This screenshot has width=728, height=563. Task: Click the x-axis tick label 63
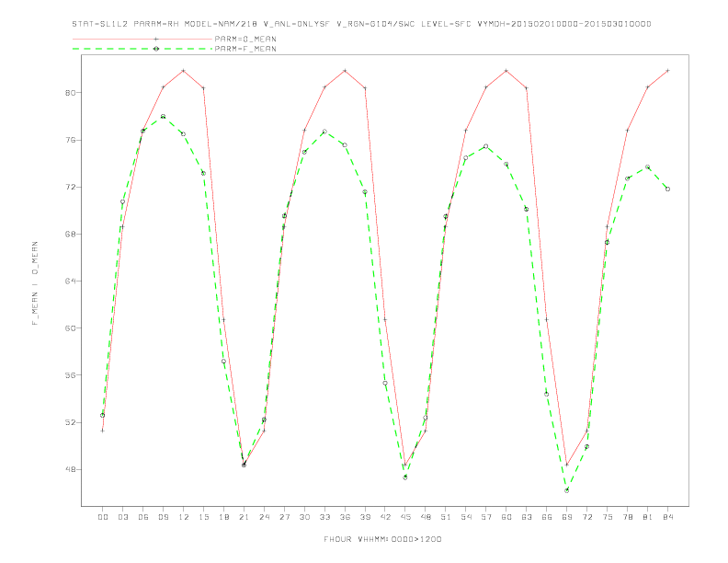click(x=527, y=517)
